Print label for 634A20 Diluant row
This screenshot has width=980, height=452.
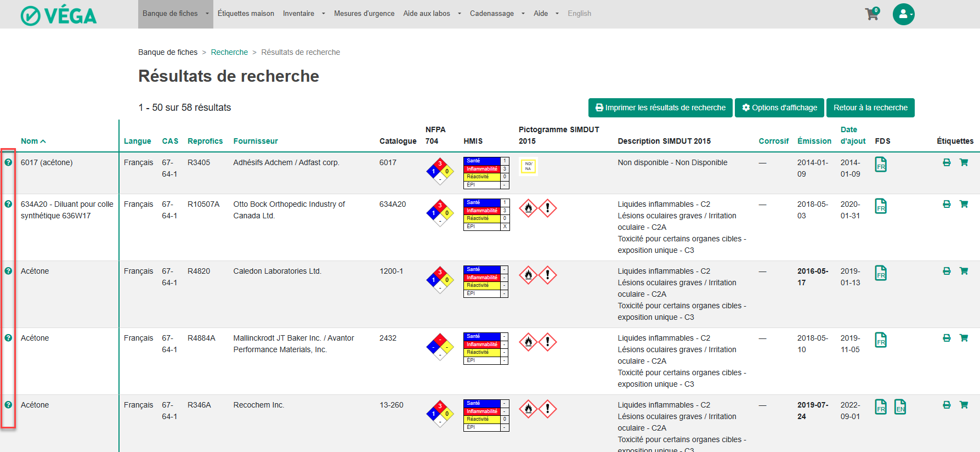pyautogui.click(x=947, y=204)
